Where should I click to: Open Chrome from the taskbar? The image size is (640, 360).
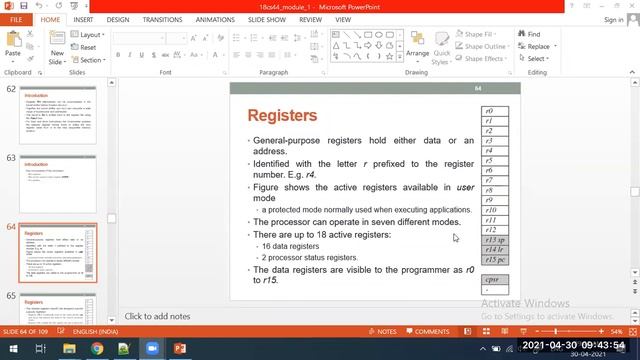97,349
